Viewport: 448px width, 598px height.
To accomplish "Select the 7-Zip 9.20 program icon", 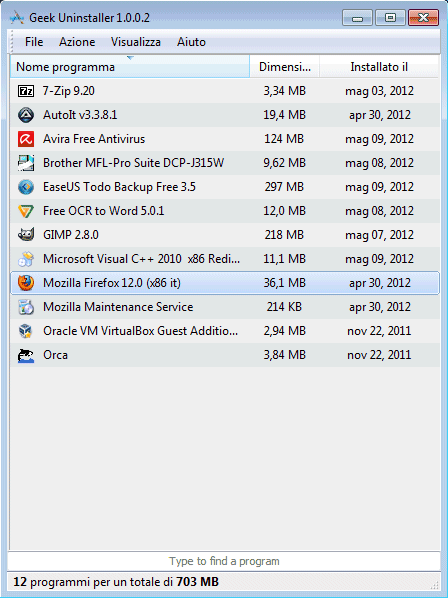I will pos(26,91).
